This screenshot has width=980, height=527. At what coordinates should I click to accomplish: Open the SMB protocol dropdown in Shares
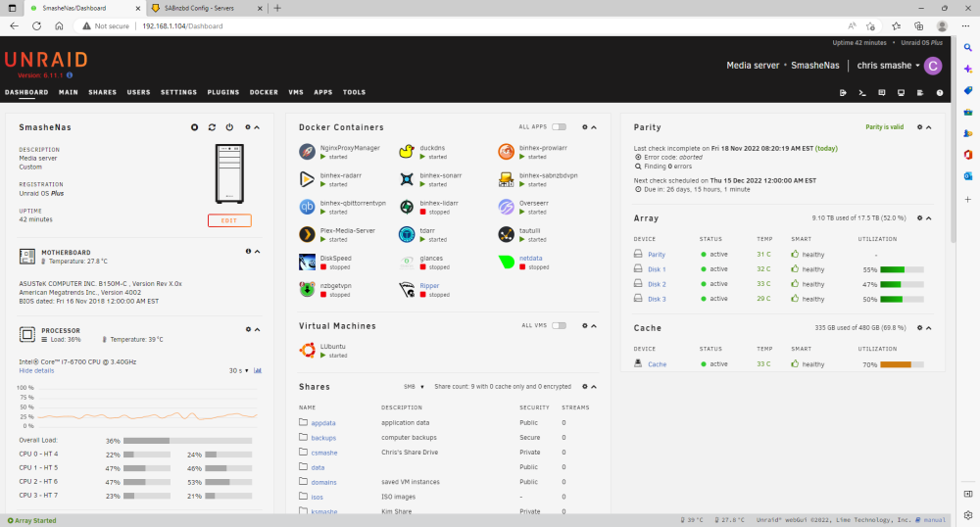pos(414,387)
